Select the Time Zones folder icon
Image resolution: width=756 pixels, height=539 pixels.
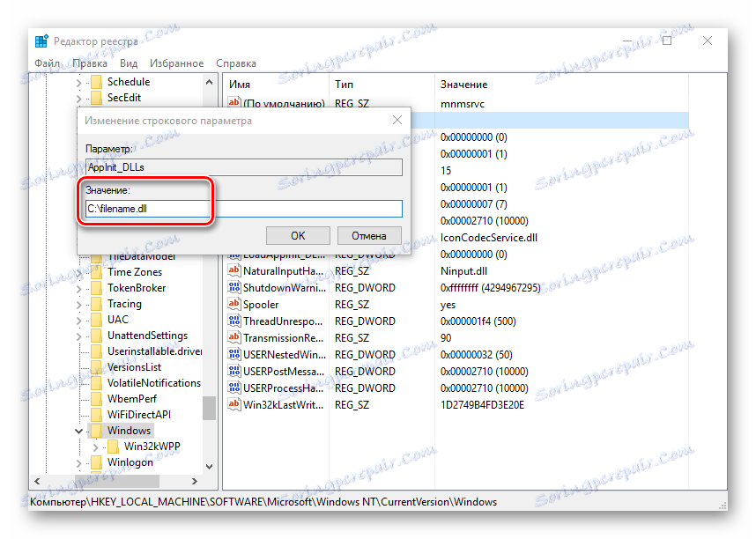click(x=96, y=272)
